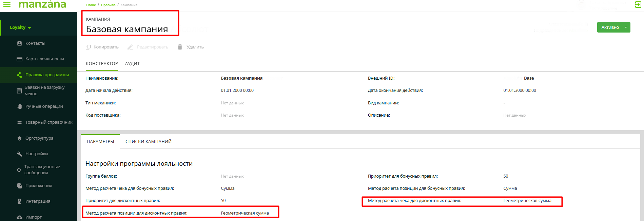This screenshot has height=221, width=644.
Task: Click the Карты лояльности card icon
Action: (19, 59)
